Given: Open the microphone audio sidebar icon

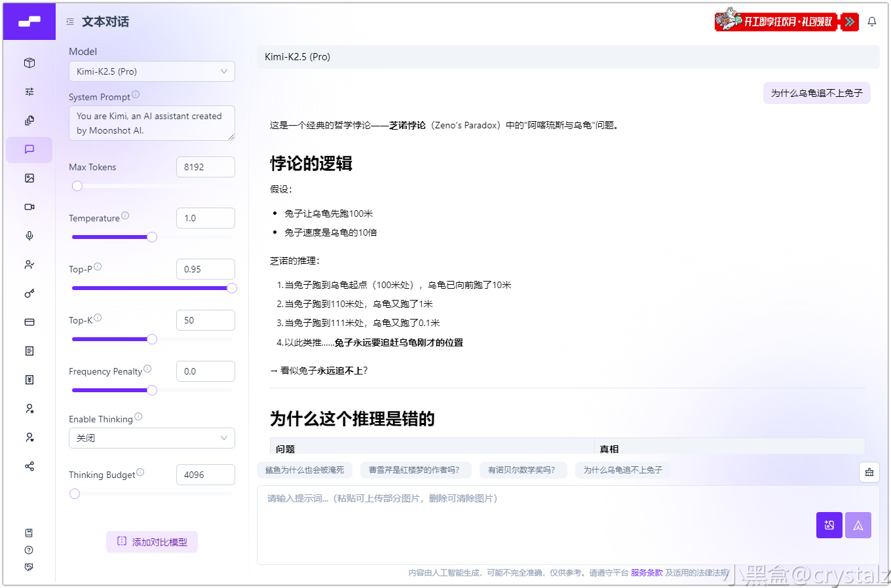Looking at the screenshot, I should pyautogui.click(x=29, y=236).
